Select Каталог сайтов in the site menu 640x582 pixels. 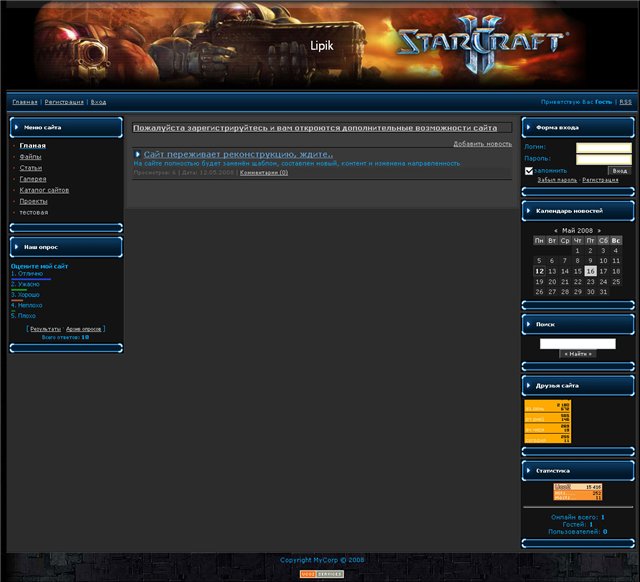point(44,190)
